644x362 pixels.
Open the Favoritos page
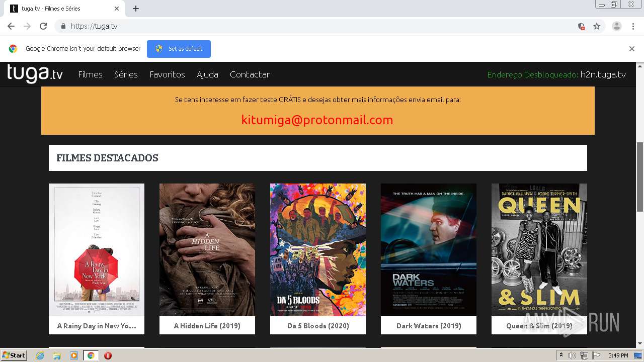(x=167, y=74)
